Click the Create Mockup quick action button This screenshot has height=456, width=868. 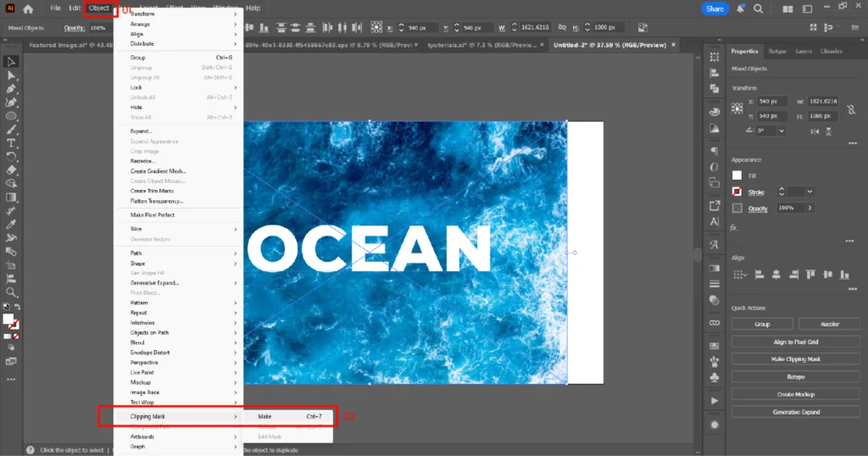pos(795,395)
